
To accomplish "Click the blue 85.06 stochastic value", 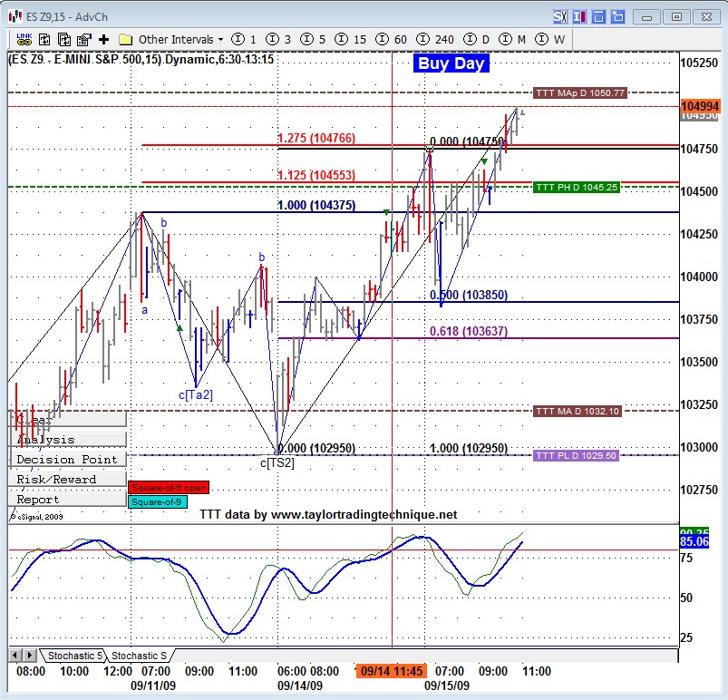I will (x=694, y=541).
